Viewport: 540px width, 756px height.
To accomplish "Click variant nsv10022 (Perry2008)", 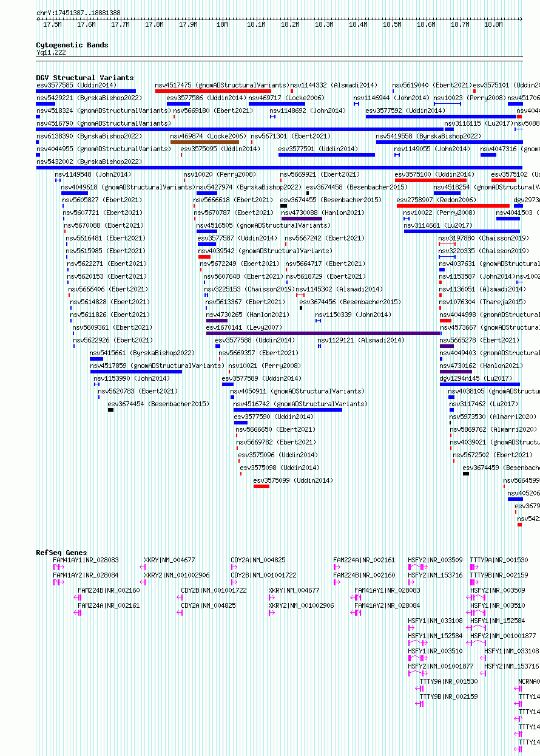I will click(x=440, y=213).
